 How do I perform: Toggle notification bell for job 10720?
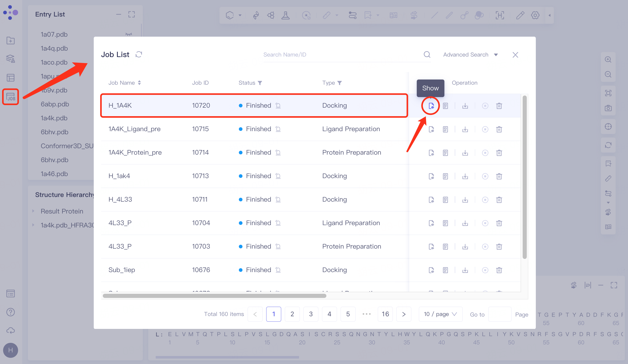[278, 106]
